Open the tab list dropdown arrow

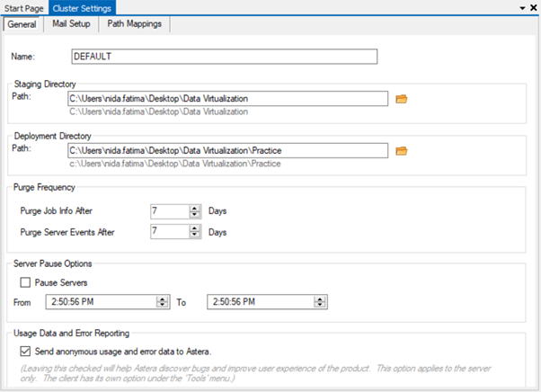pos(522,7)
